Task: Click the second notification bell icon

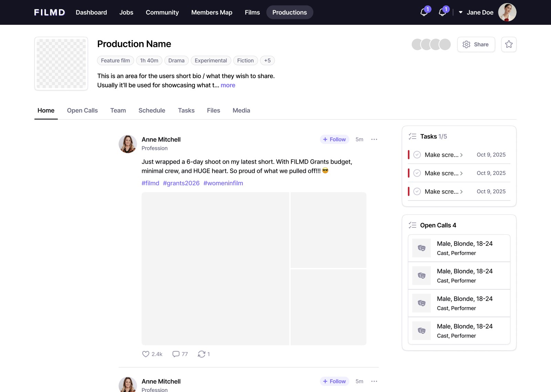Action: point(442,12)
